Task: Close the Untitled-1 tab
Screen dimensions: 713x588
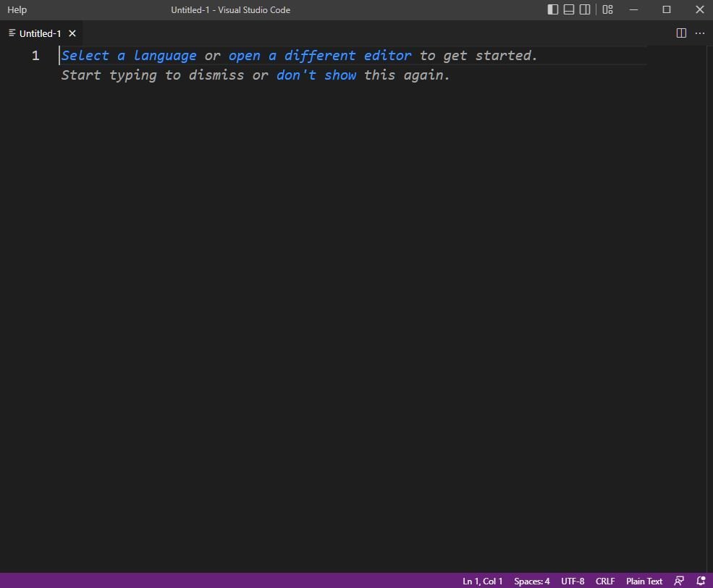Action: [72, 33]
